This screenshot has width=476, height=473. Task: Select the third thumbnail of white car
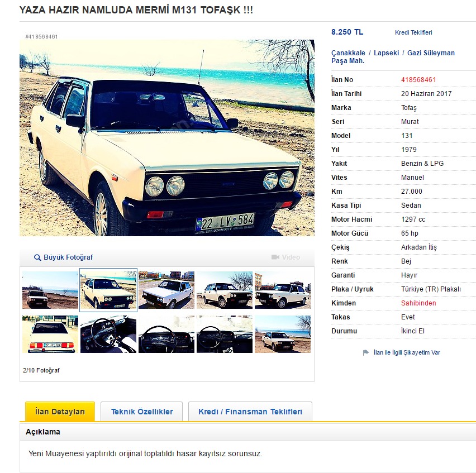click(x=166, y=290)
